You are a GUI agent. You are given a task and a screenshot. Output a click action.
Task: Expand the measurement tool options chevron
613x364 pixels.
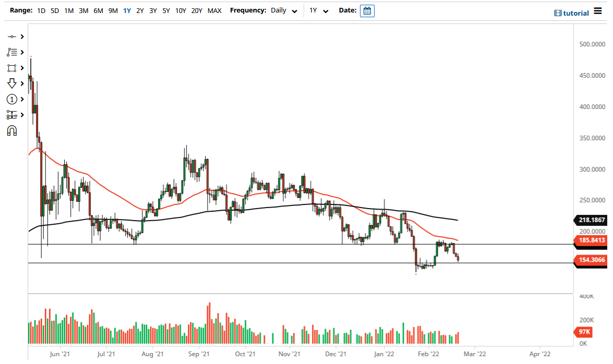[22, 115]
